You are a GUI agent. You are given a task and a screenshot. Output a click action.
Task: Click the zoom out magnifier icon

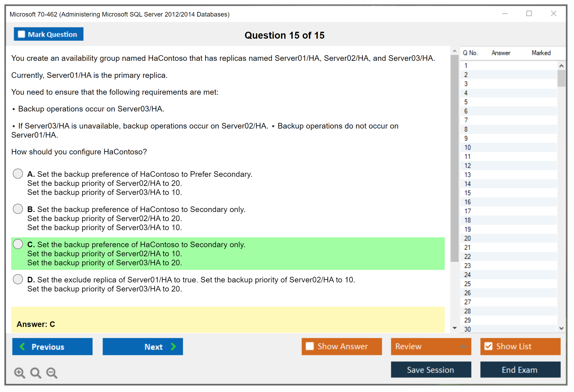tap(52, 373)
